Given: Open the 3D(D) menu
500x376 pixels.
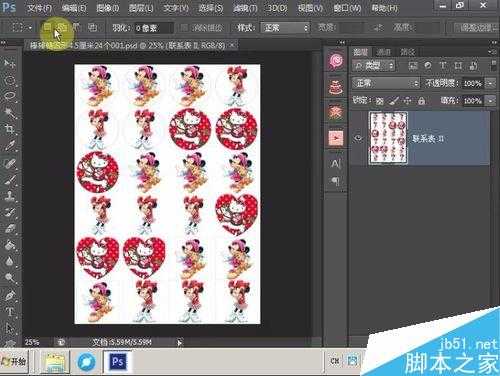Looking at the screenshot, I should click(277, 8).
